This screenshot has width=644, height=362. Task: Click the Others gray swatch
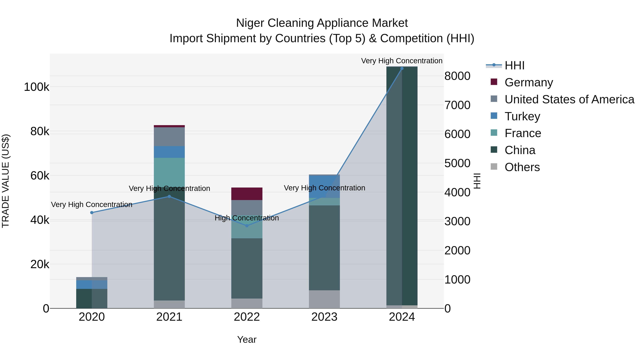pos(494,166)
